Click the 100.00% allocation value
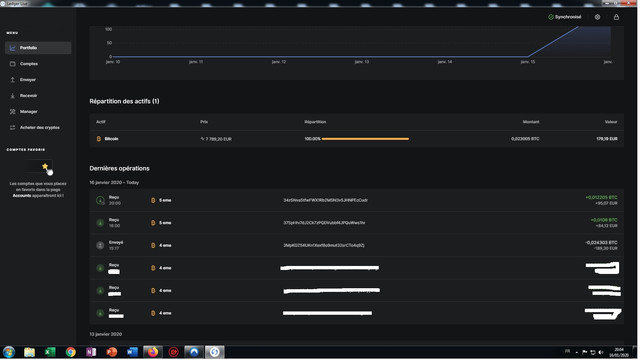This screenshot has height=360, width=640. click(312, 139)
